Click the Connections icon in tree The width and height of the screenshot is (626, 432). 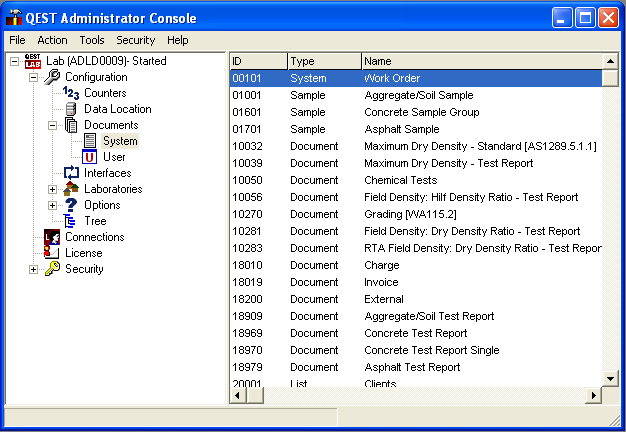point(52,237)
